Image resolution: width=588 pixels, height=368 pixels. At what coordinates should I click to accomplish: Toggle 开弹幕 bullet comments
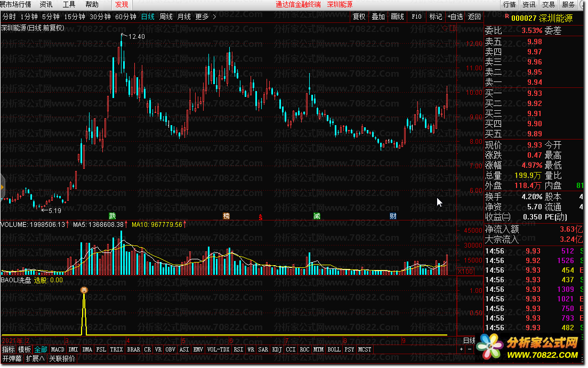12,358
